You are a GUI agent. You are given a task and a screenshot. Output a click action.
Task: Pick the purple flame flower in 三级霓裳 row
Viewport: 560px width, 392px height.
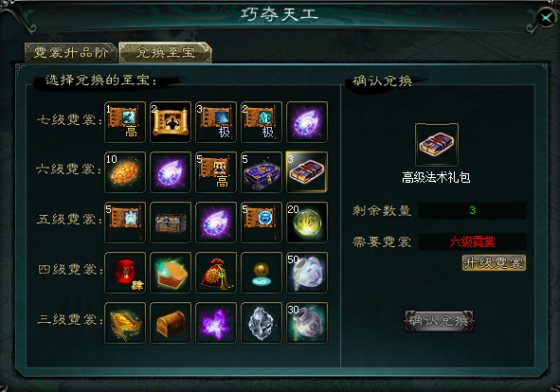(216, 323)
